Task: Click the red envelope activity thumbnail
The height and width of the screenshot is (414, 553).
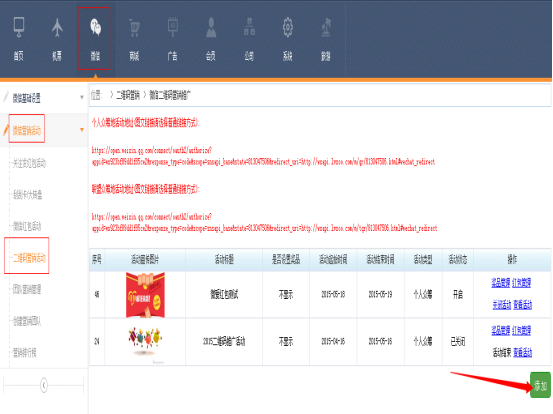Action: pyautogui.click(x=145, y=295)
